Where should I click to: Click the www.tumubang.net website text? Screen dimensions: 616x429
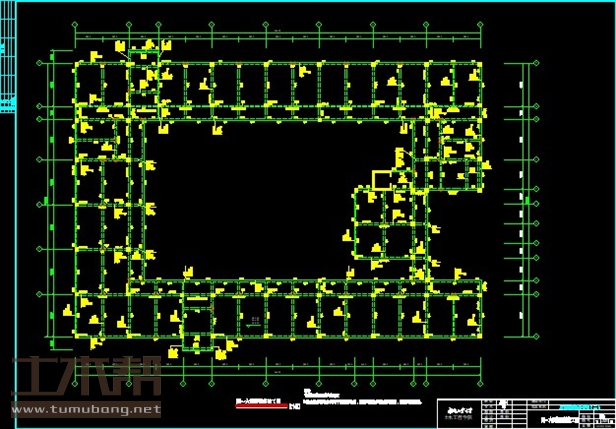click(x=86, y=409)
